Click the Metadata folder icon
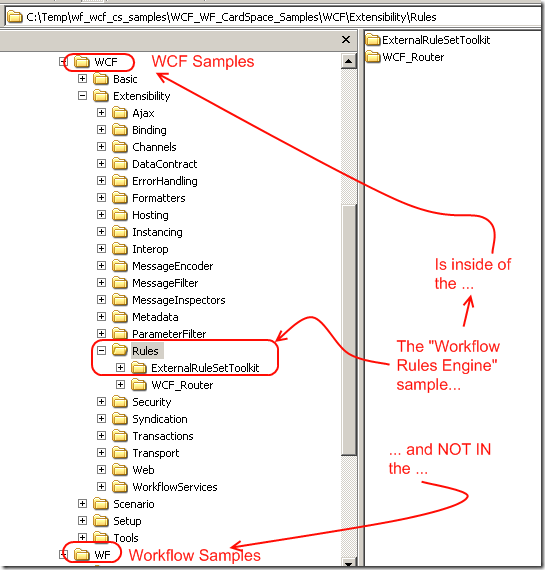 (120, 317)
